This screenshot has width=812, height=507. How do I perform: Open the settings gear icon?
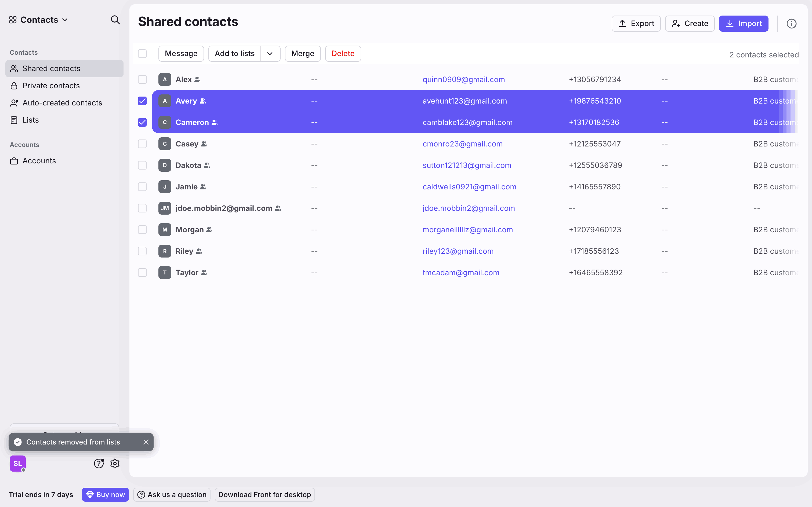(x=115, y=464)
